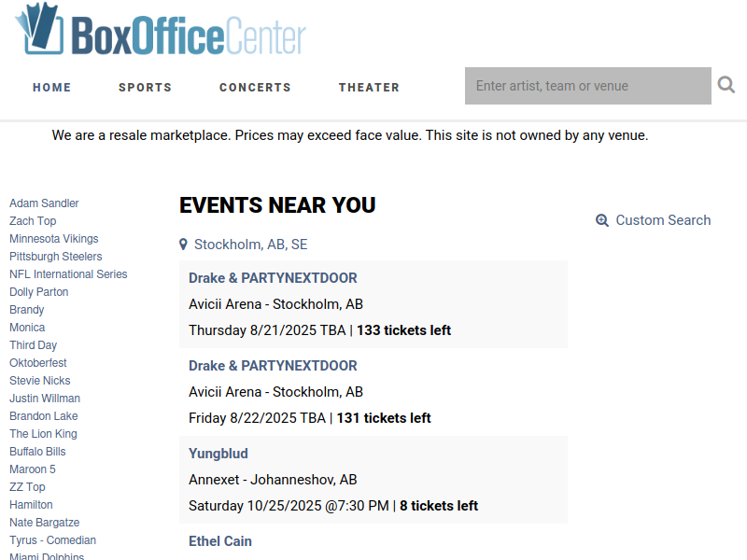Open the Ethel Cain event link
Image resolution: width=747 pixels, height=560 pixels.
coord(220,541)
